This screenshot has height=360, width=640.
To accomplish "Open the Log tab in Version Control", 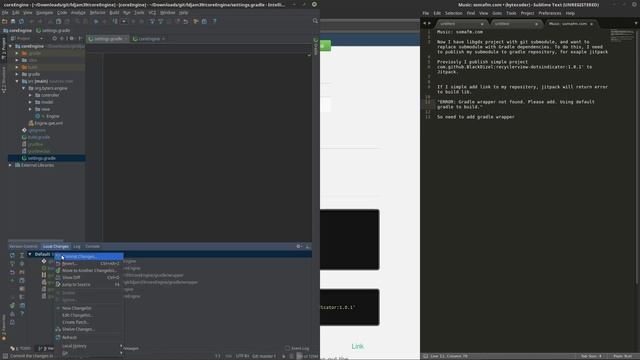I will [x=77, y=247].
